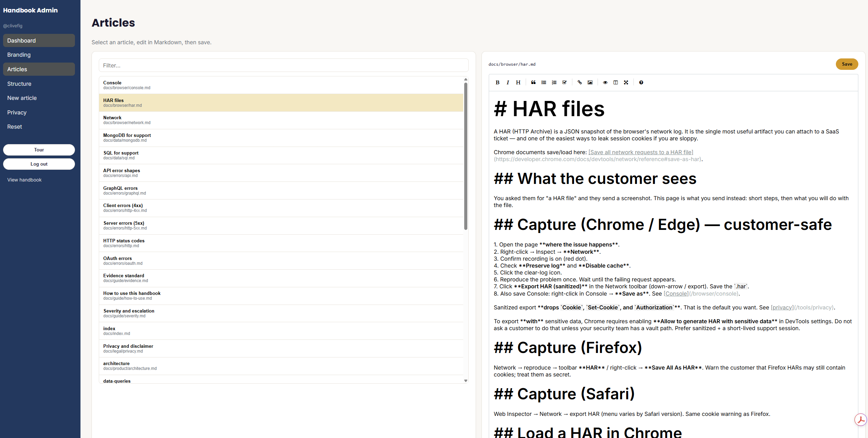This screenshot has width=868, height=438.
Task: Open Markdown guide help icon
Action: [x=641, y=82]
